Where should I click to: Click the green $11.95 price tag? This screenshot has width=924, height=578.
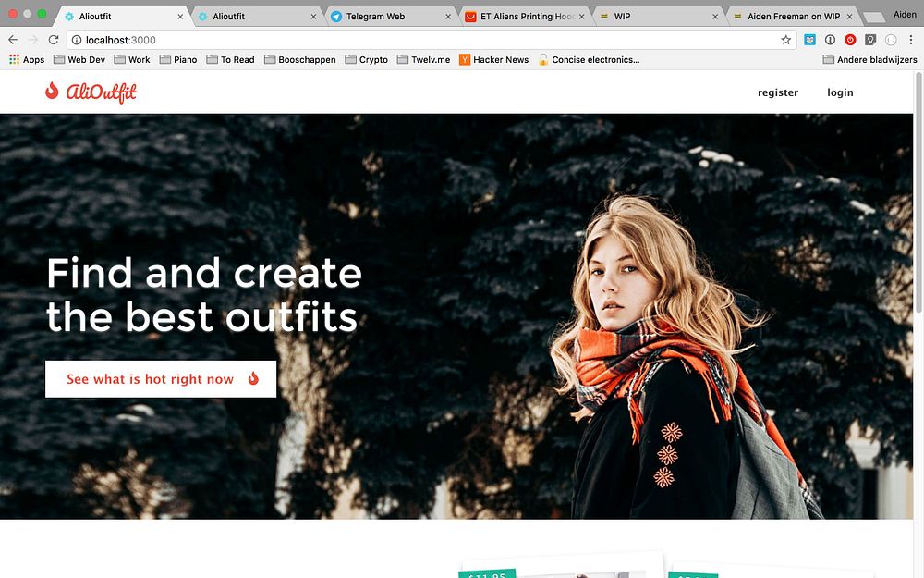487,574
